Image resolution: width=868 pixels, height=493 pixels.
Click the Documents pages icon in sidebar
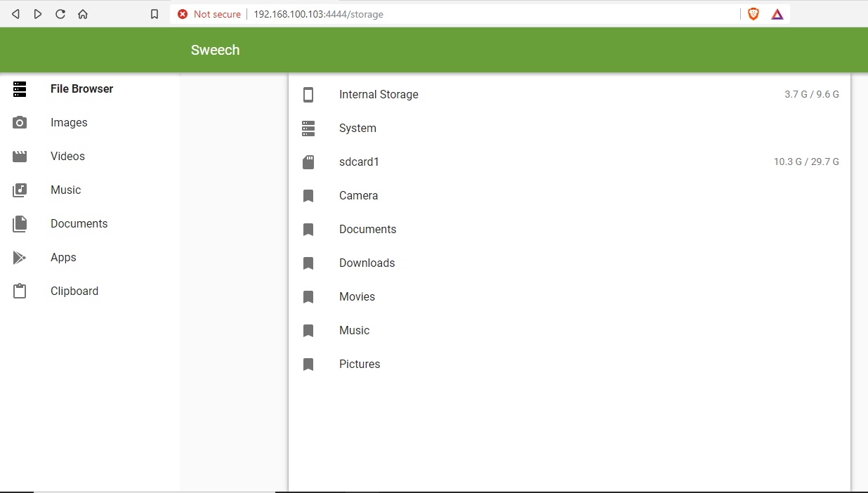coord(20,224)
